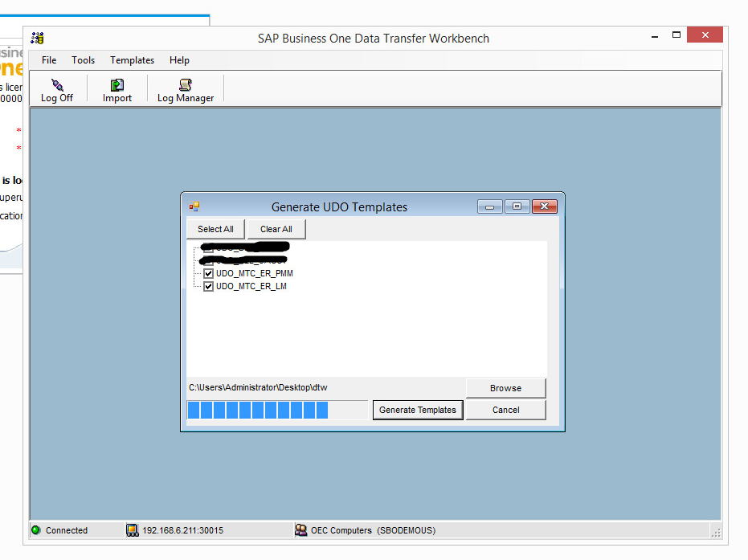The height and width of the screenshot is (560, 748).
Task: Uncheck the UDO_MTC_ER_LM checkbox
Action: tap(208, 286)
